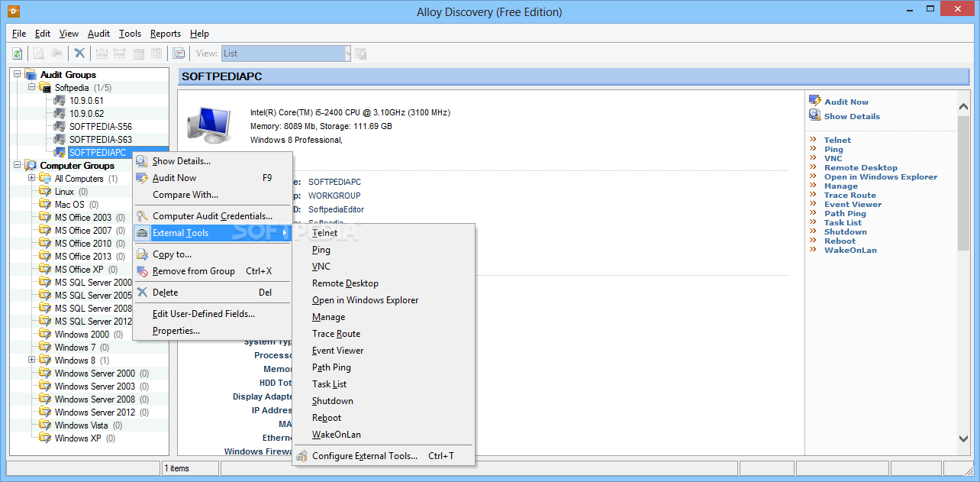The width and height of the screenshot is (980, 482).
Task: Select Event Viewer from the submenu
Action: tap(338, 351)
